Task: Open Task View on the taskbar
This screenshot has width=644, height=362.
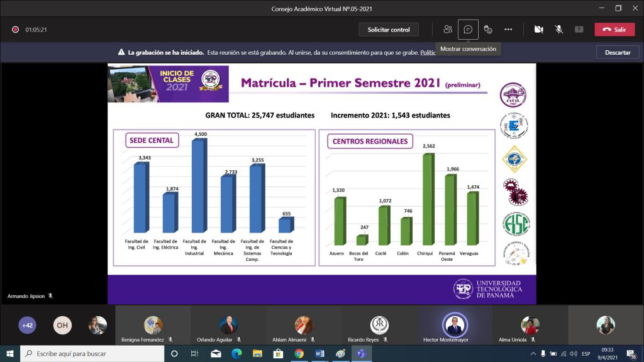Action: 195,353
